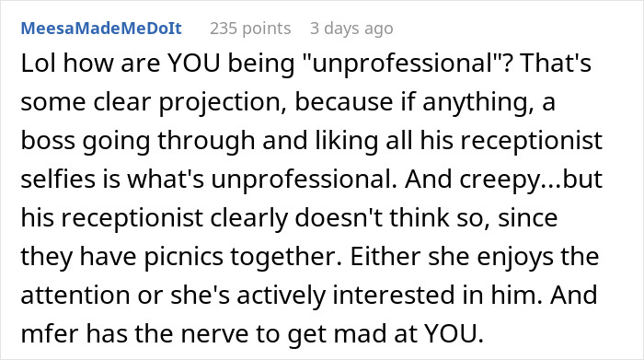Image resolution: width=644 pixels, height=360 pixels.
Task: Click the word "boss" in the comment
Action: coord(48,141)
